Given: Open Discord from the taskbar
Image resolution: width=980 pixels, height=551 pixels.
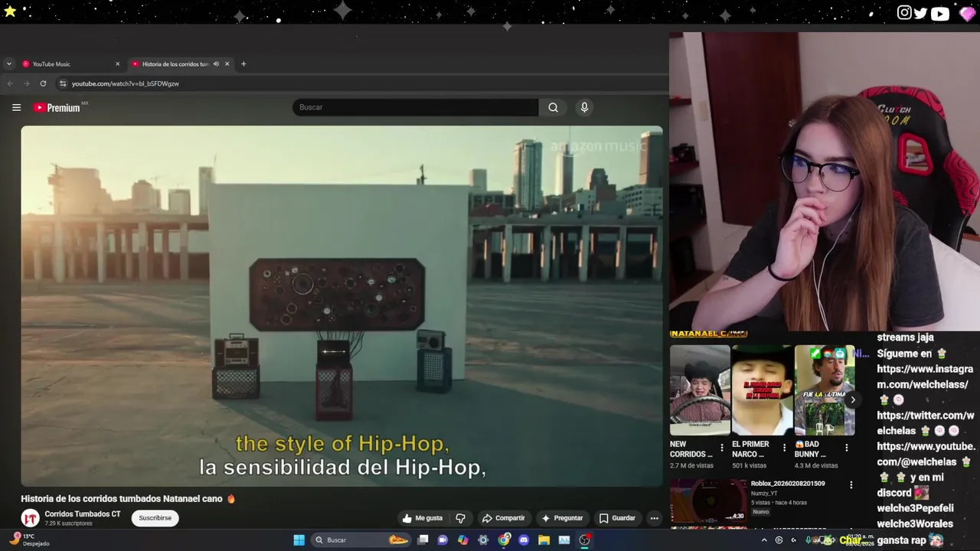Looking at the screenshot, I should pos(524,540).
